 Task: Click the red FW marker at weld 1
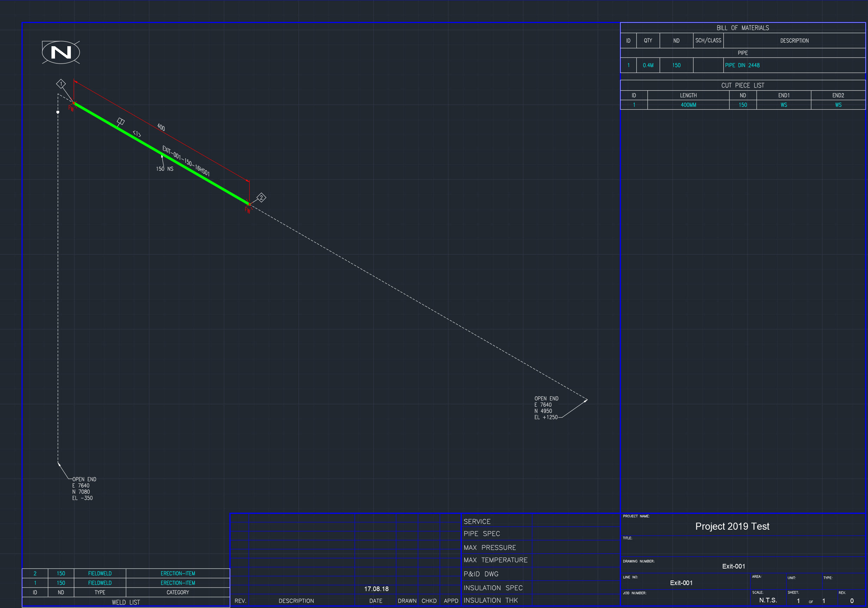pyautogui.click(x=71, y=109)
